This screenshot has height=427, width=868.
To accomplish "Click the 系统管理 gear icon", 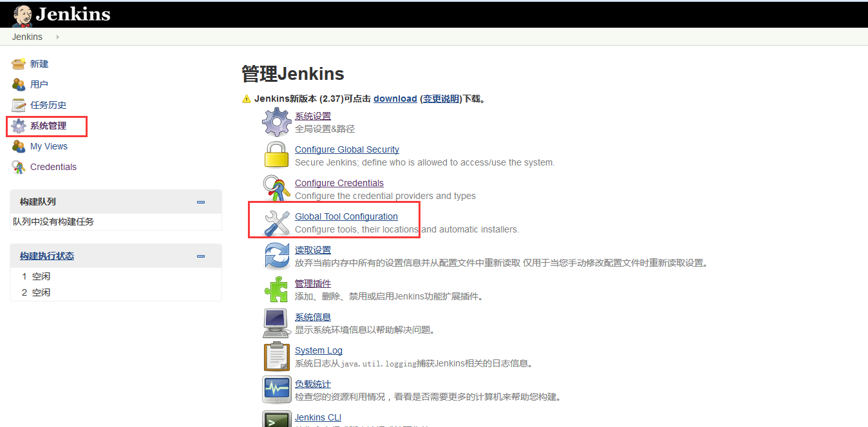I will pos(19,126).
